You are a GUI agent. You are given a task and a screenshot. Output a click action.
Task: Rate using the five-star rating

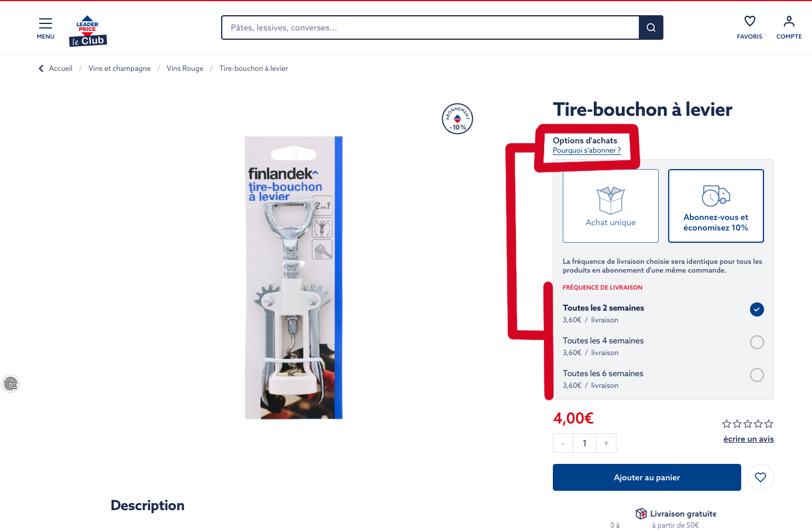[x=748, y=424]
